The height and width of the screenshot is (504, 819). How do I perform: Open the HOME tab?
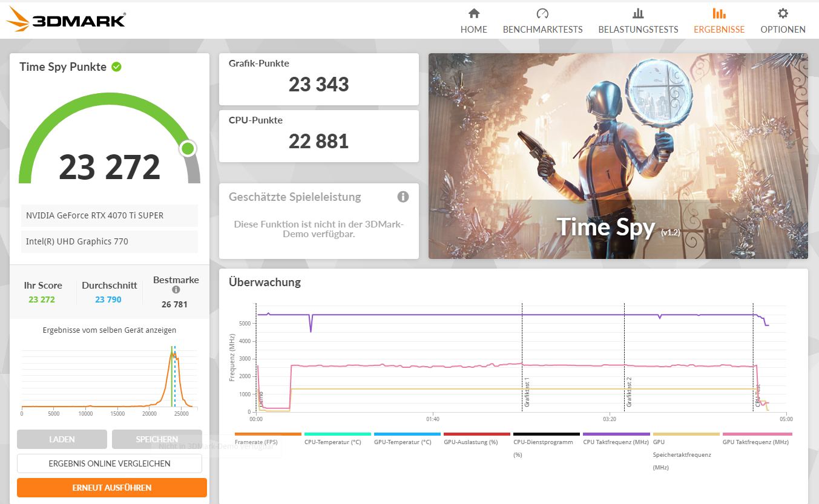click(474, 21)
